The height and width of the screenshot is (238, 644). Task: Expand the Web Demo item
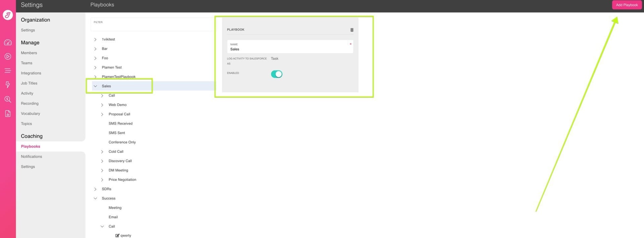click(102, 105)
